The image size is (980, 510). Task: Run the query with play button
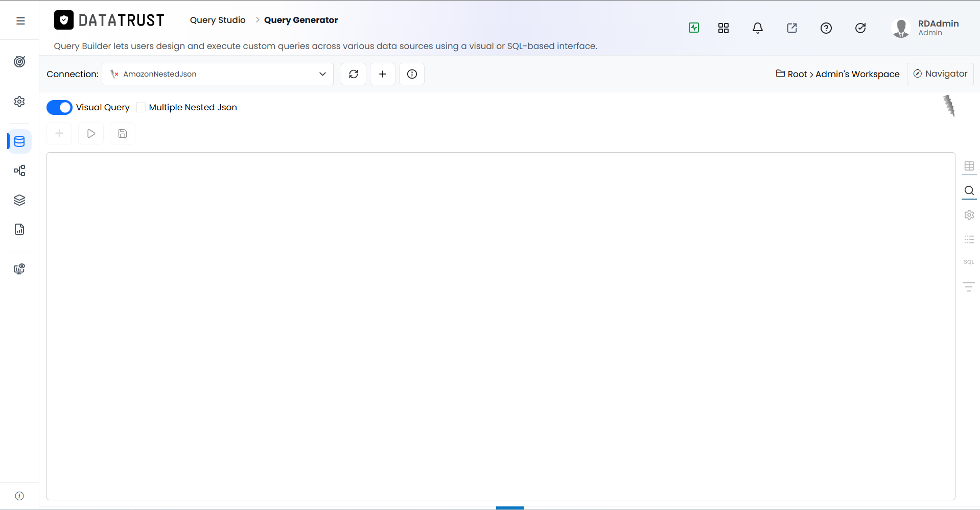(91, 134)
